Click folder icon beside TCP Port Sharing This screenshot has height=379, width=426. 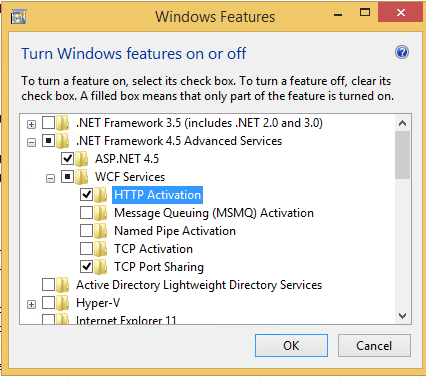[x=101, y=267]
